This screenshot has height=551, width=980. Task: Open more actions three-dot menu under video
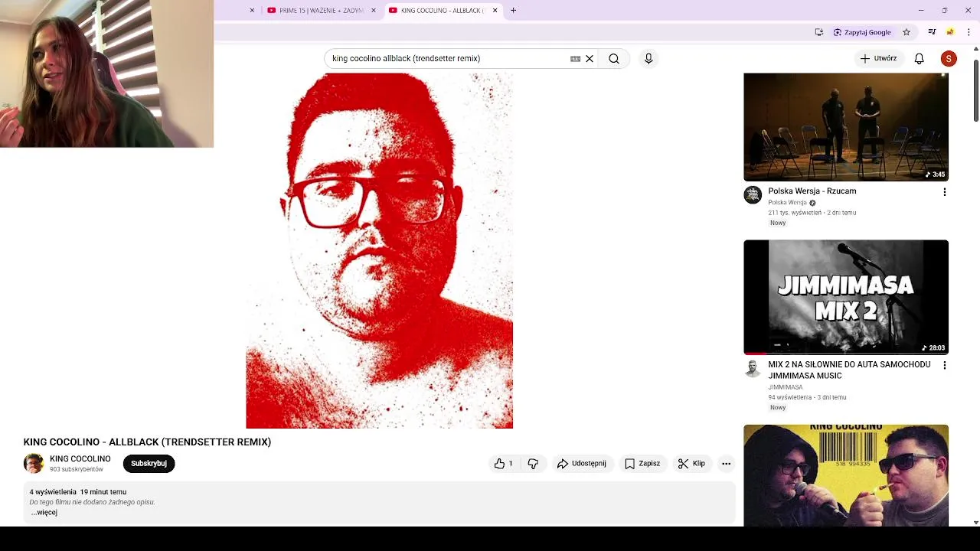point(726,464)
